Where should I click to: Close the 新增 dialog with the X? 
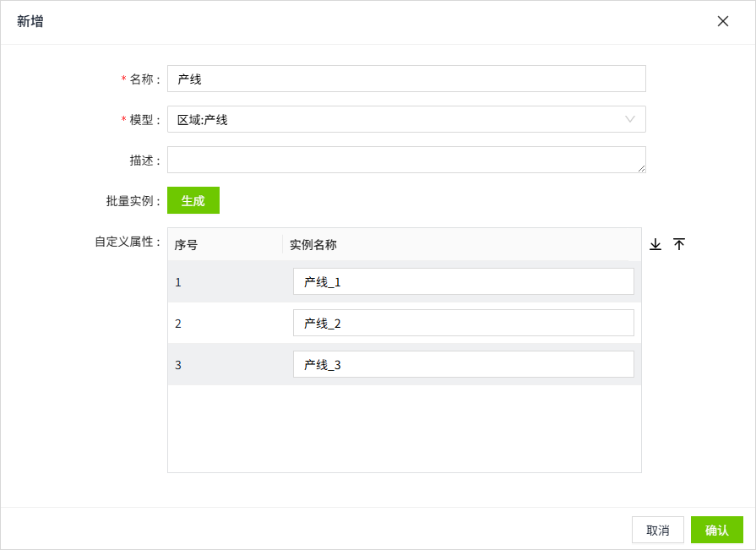click(723, 21)
